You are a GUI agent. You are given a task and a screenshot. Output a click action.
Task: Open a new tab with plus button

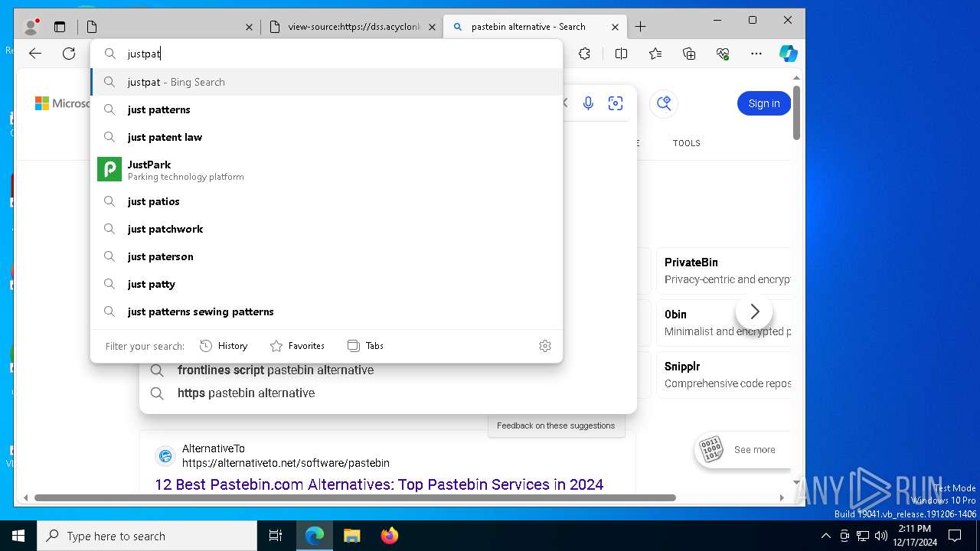[640, 27]
